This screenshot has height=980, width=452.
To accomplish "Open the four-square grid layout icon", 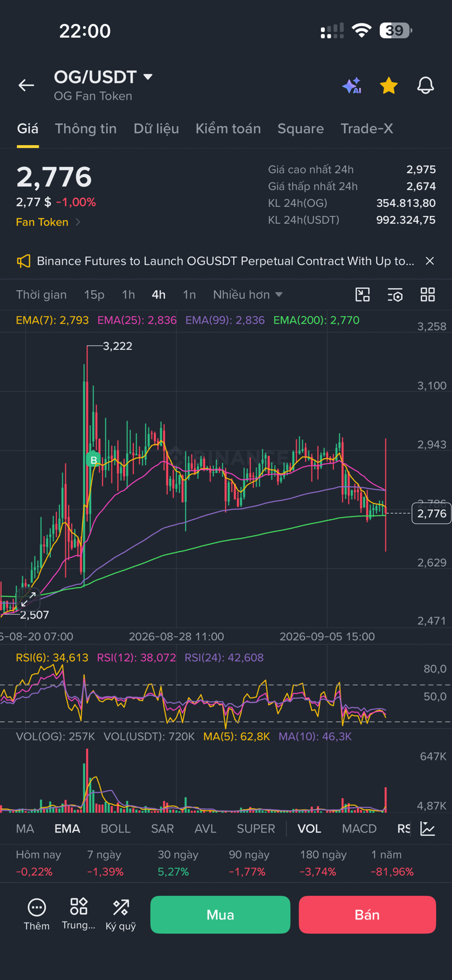I will pos(428,295).
